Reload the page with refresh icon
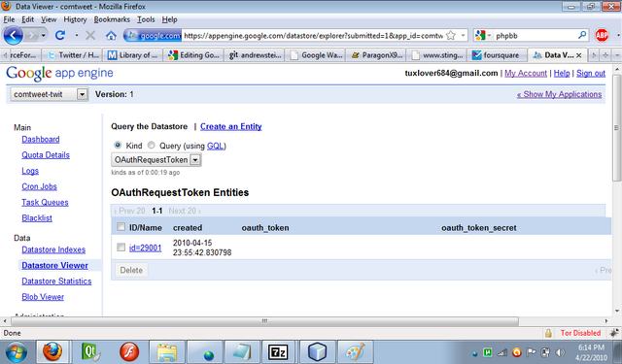 coord(60,35)
